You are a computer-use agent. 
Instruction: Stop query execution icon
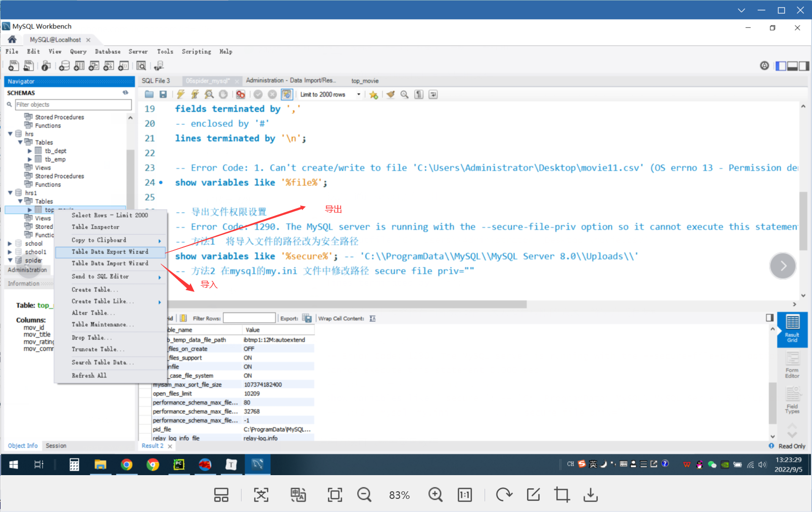point(223,94)
